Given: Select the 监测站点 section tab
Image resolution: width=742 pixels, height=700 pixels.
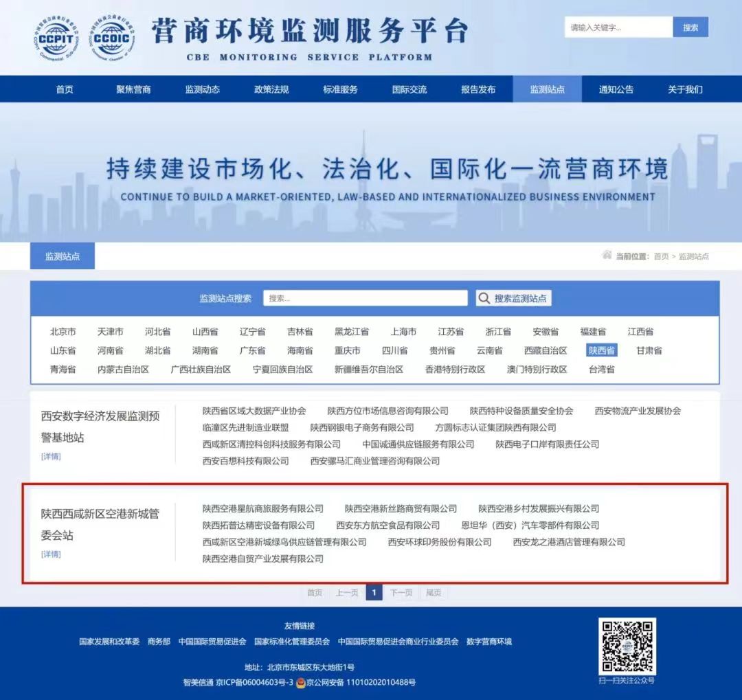Looking at the screenshot, I should (63, 256).
